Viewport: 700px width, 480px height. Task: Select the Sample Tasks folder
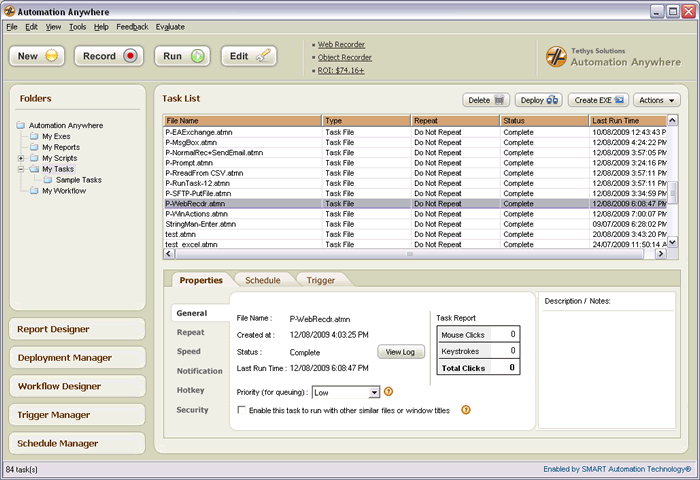click(x=79, y=180)
